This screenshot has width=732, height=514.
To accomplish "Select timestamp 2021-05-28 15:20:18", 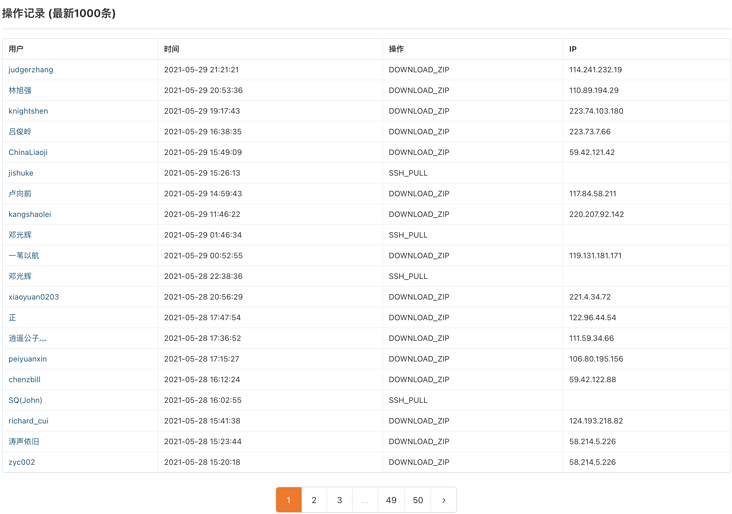I will tap(202, 462).
